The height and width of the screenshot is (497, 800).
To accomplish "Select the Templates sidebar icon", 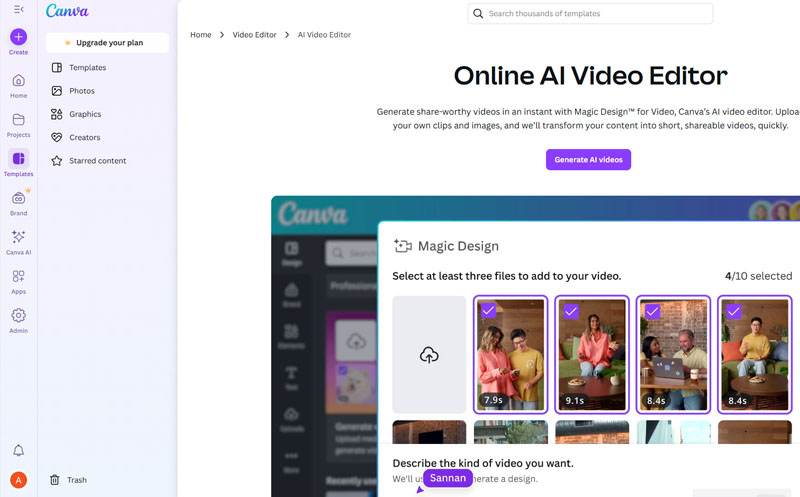I will tap(18, 159).
